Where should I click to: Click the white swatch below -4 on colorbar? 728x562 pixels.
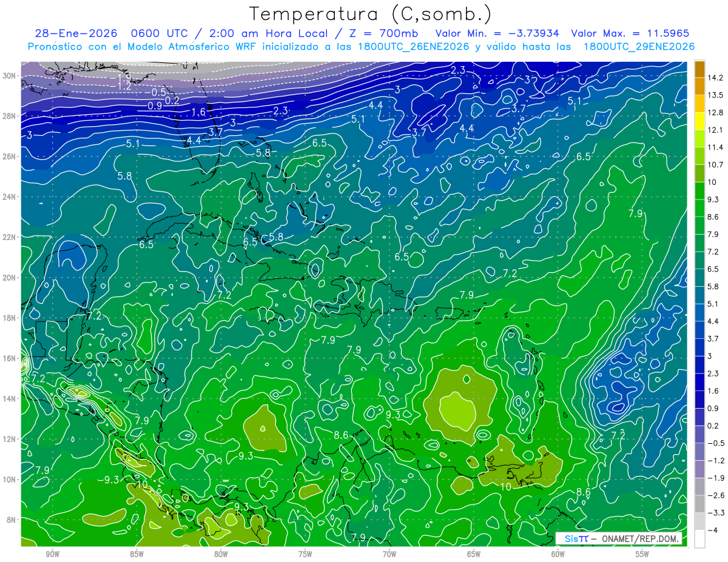coord(699,539)
